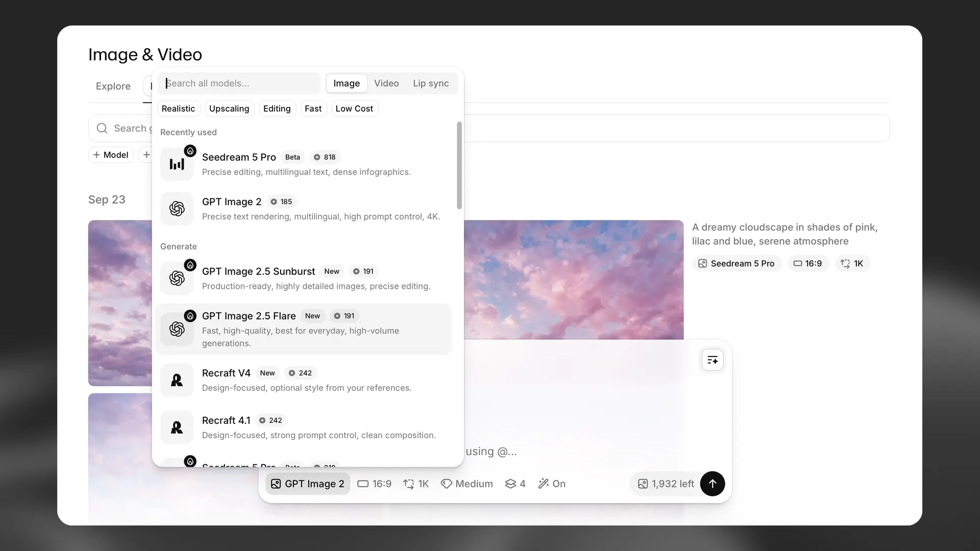980x551 pixels.
Task: Choose GPT Image 2 from Recently used
Action: (x=232, y=202)
